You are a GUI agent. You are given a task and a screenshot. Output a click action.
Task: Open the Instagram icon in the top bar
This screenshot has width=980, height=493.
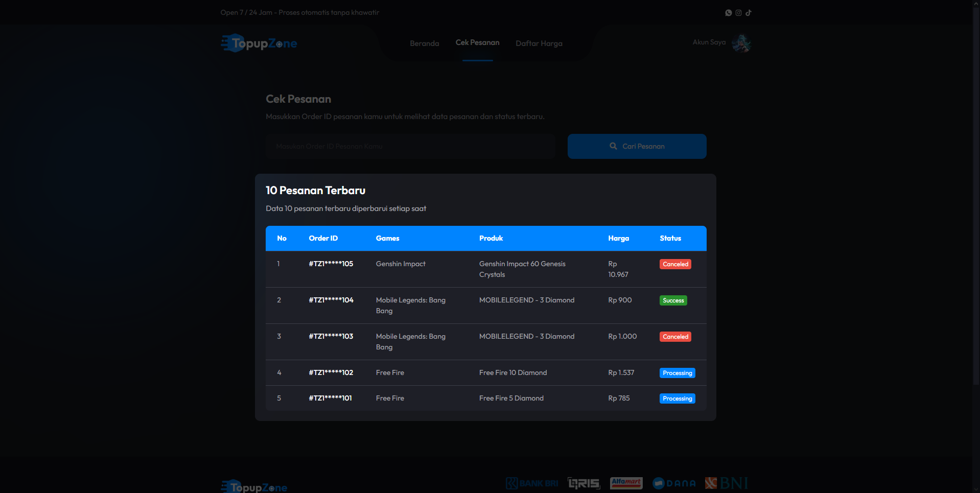(738, 13)
